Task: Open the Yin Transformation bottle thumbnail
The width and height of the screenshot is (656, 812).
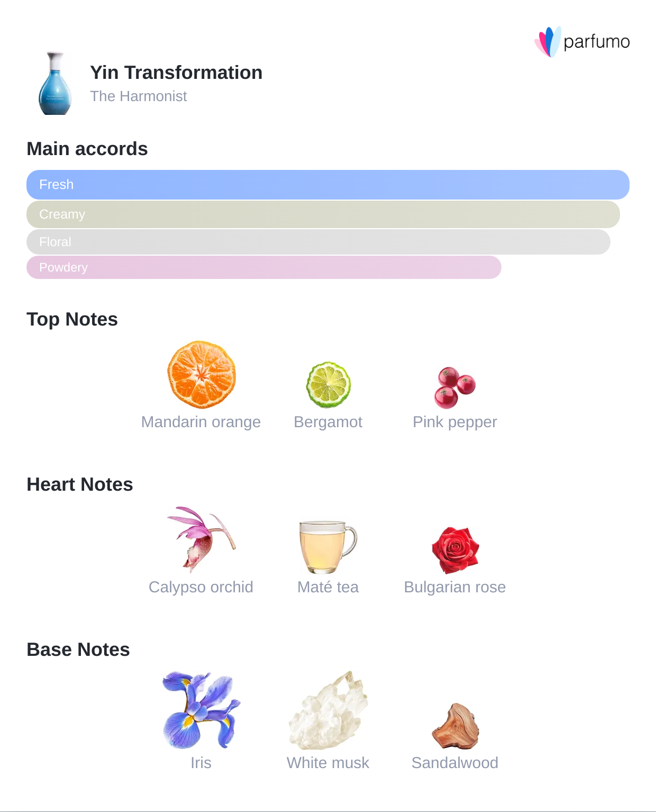Action: pyautogui.click(x=55, y=84)
